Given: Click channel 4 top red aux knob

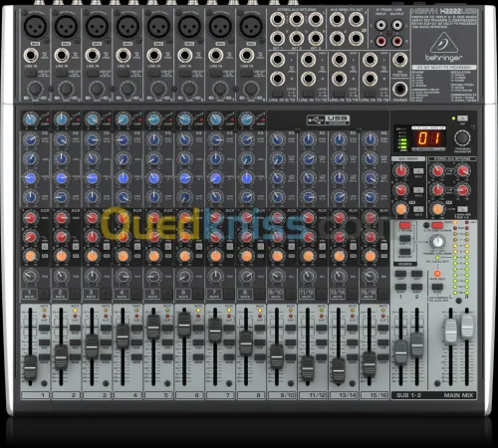Looking at the screenshot, I should click(x=124, y=218).
